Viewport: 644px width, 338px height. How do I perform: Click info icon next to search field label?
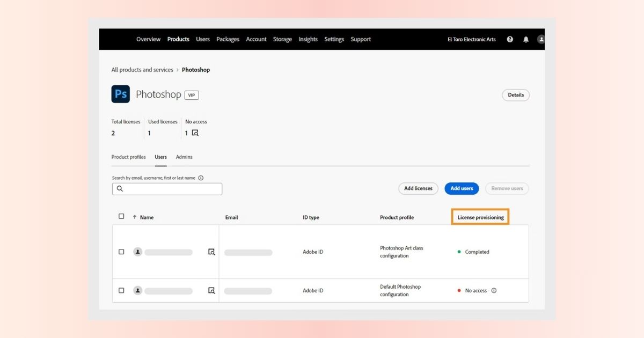(x=201, y=178)
